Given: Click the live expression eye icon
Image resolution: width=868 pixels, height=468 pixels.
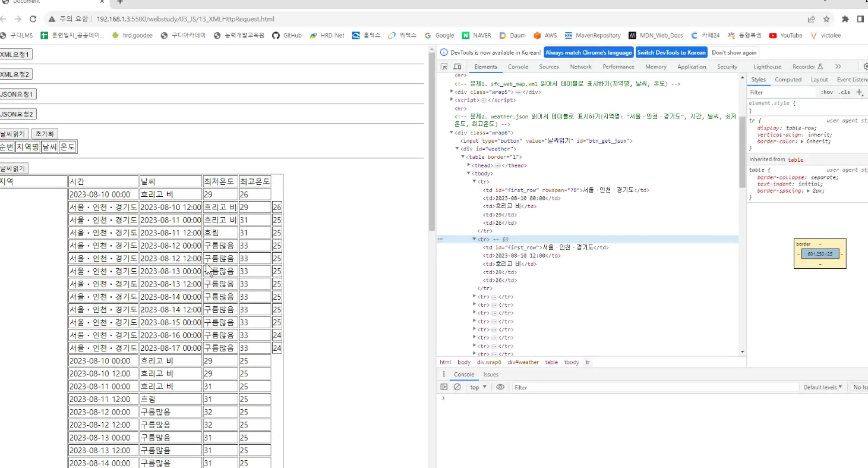Looking at the screenshot, I should 500,387.
